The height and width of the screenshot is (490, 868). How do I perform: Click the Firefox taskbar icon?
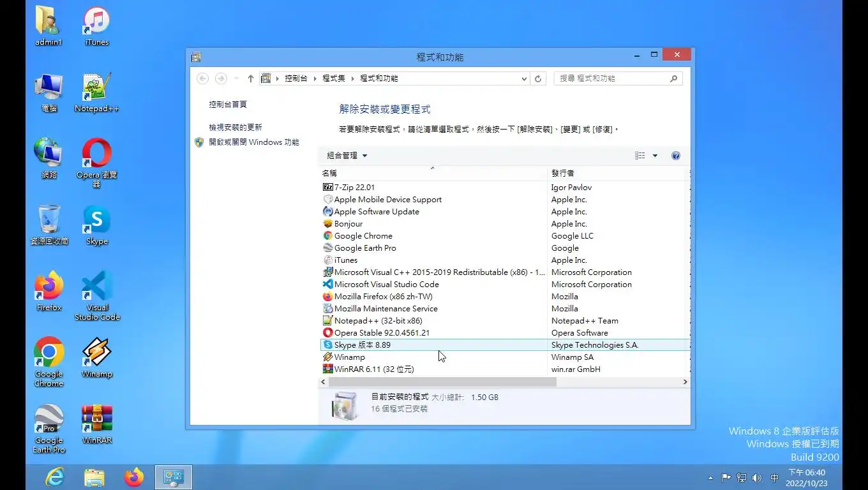coord(134,477)
